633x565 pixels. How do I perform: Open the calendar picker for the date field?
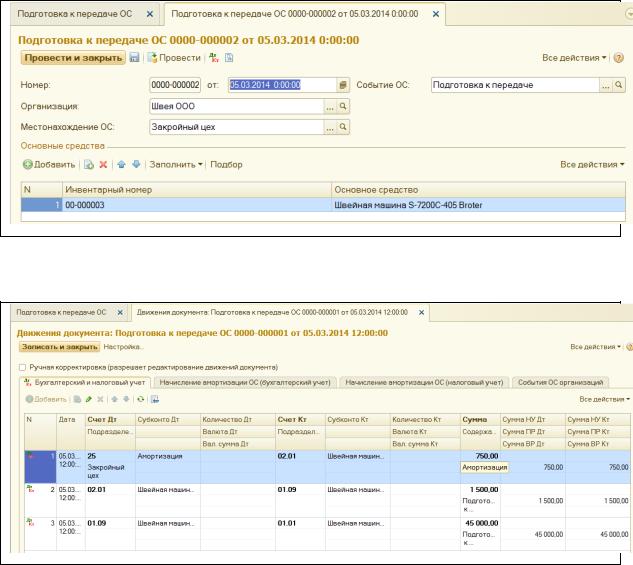pyautogui.click(x=343, y=85)
